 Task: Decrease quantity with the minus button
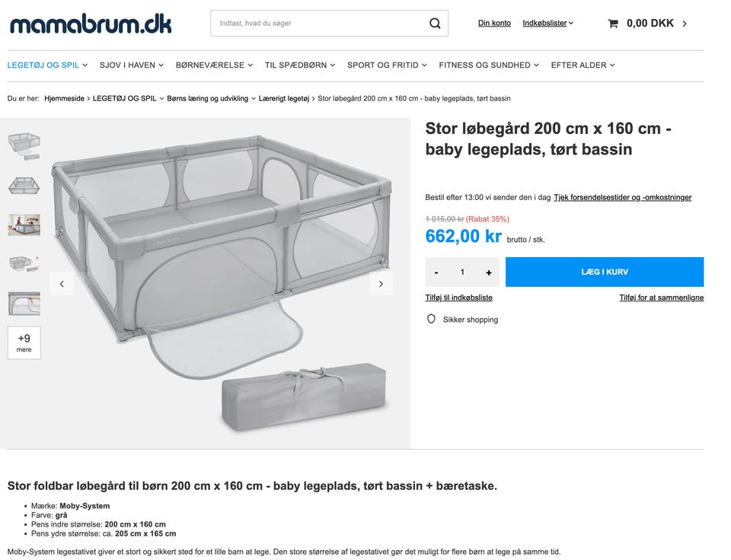pyautogui.click(x=436, y=272)
